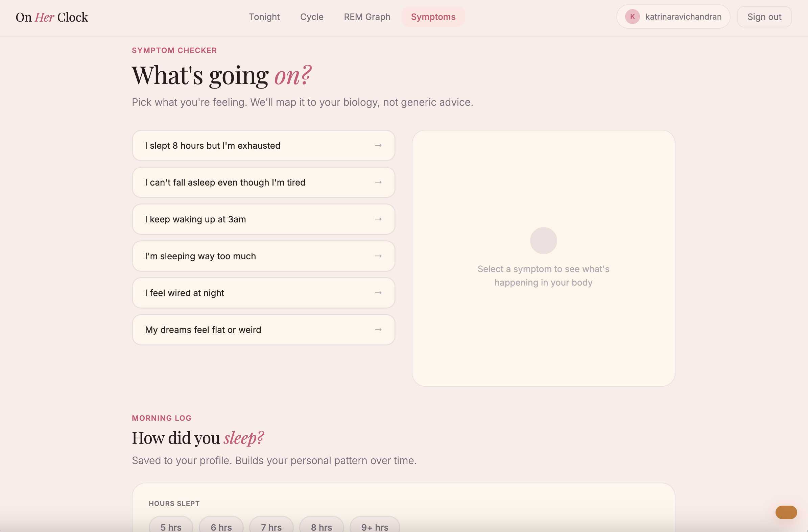Image resolution: width=808 pixels, height=532 pixels.
Task: Click arrow icon on 'slept 8 hours' row
Action: click(x=378, y=146)
